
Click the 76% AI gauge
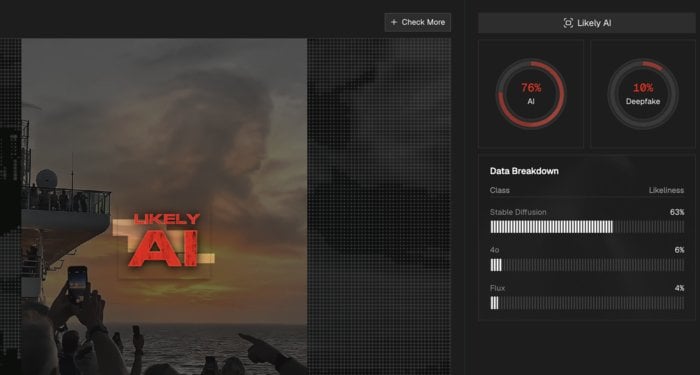531,94
